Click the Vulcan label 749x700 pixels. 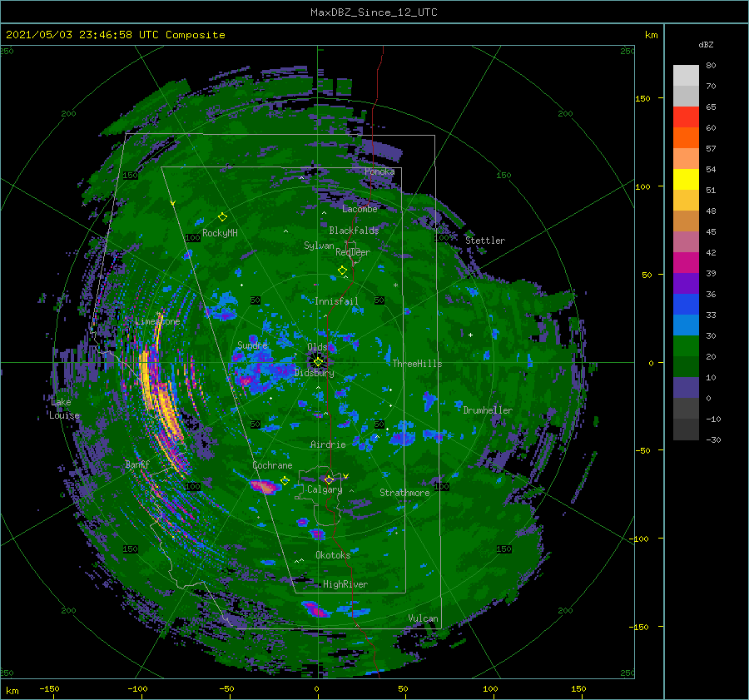(x=424, y=618)
